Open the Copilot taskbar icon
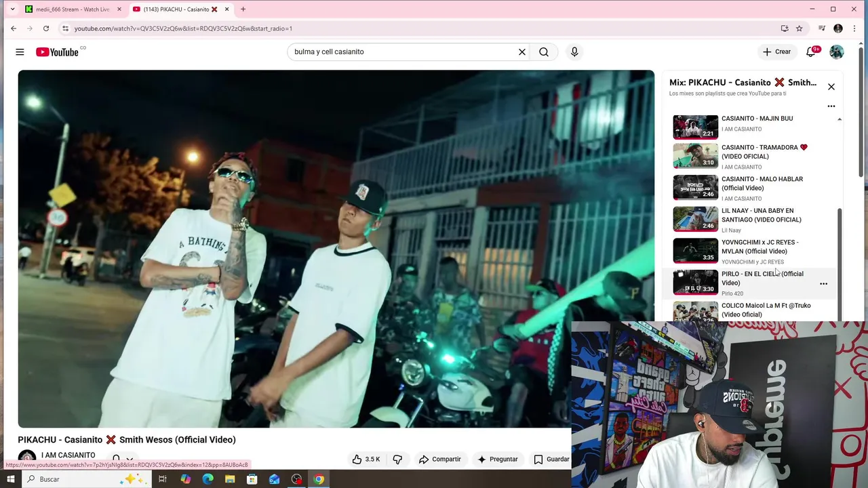 185,479
